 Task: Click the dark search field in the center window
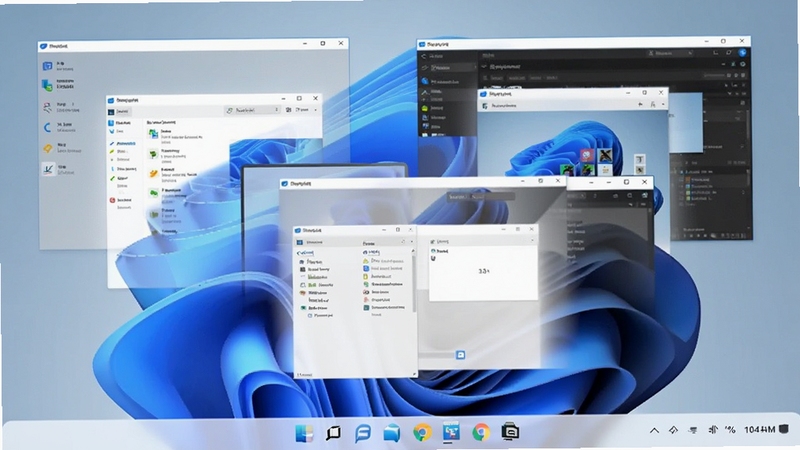tap(481, 196)
